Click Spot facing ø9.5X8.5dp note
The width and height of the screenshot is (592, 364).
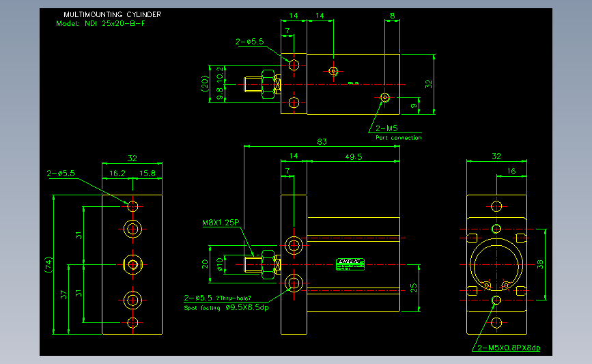point(226,308)
